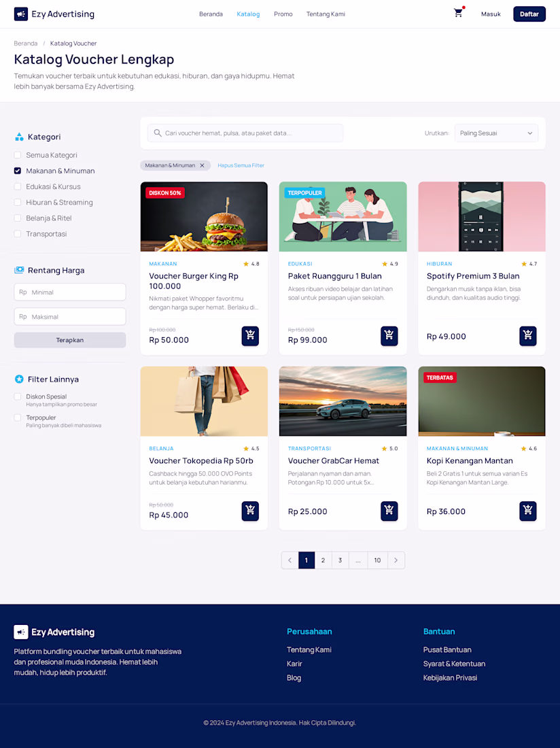The height and width of the screenshot is (748, 560).
Task: Add Voucher Tokopedia Rp 50rb to cart
Action: click(250, 511)
